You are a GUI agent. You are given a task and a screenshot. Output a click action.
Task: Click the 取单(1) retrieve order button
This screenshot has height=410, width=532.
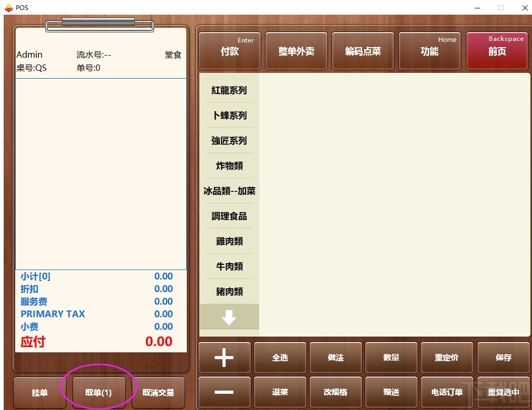point(99,392)
